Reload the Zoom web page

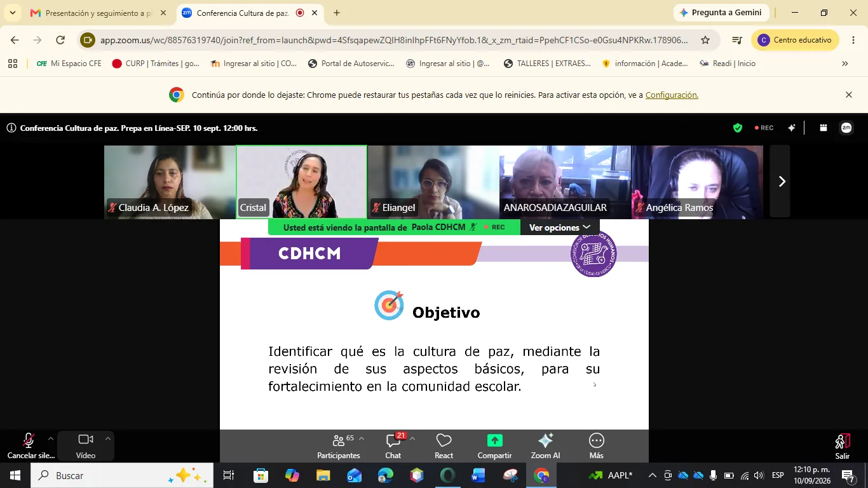60,40
